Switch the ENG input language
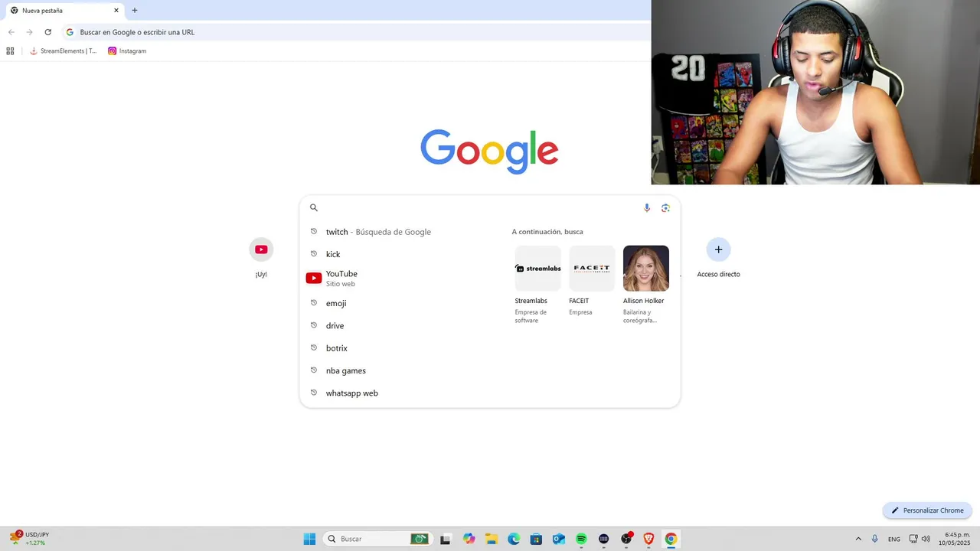 coord(894,539)
